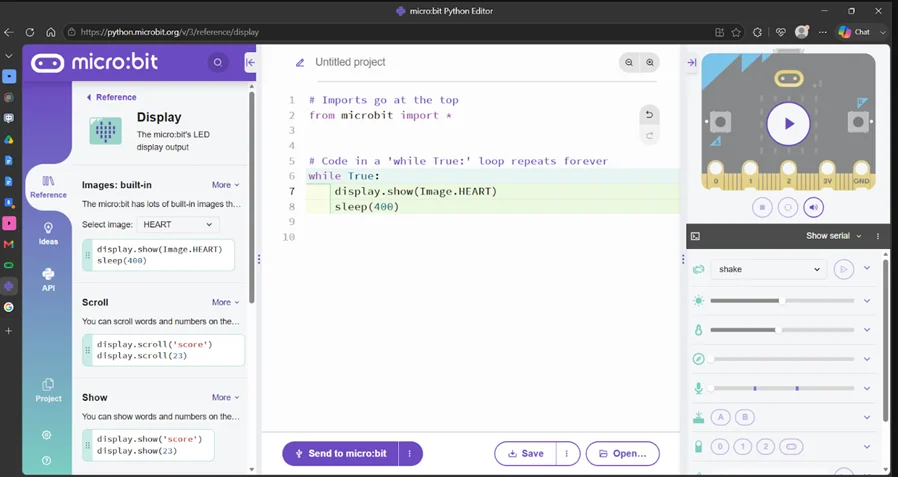Zoom out the code editor
898x477 pixels.
629,62
